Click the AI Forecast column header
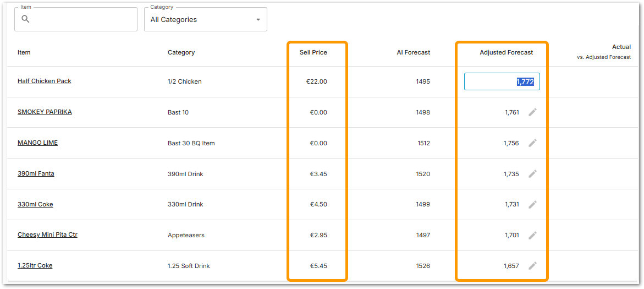The width and height of the screenshot is (644, 289). tap(413, 53)
